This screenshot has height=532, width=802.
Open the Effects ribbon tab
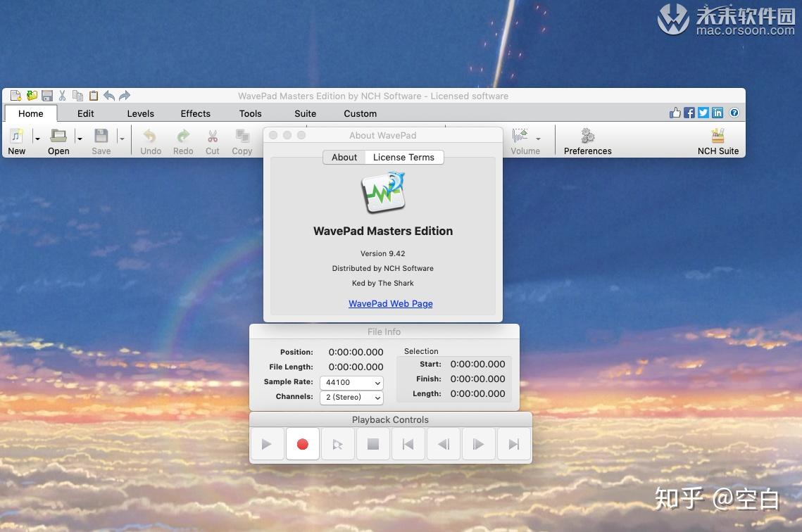[195, 113]
